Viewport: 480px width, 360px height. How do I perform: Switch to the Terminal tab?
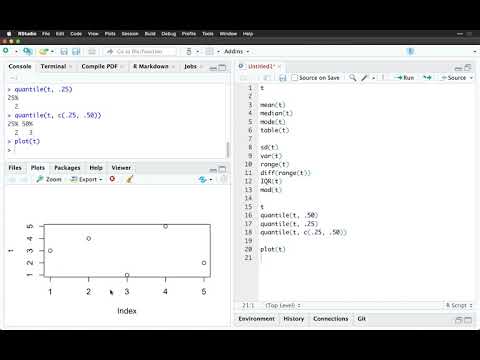(x=53, y=66)
